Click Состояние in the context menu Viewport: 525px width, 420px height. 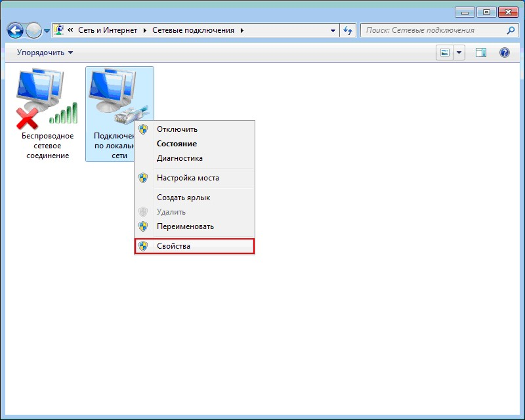pyautogui.click(x=177, y=144)
